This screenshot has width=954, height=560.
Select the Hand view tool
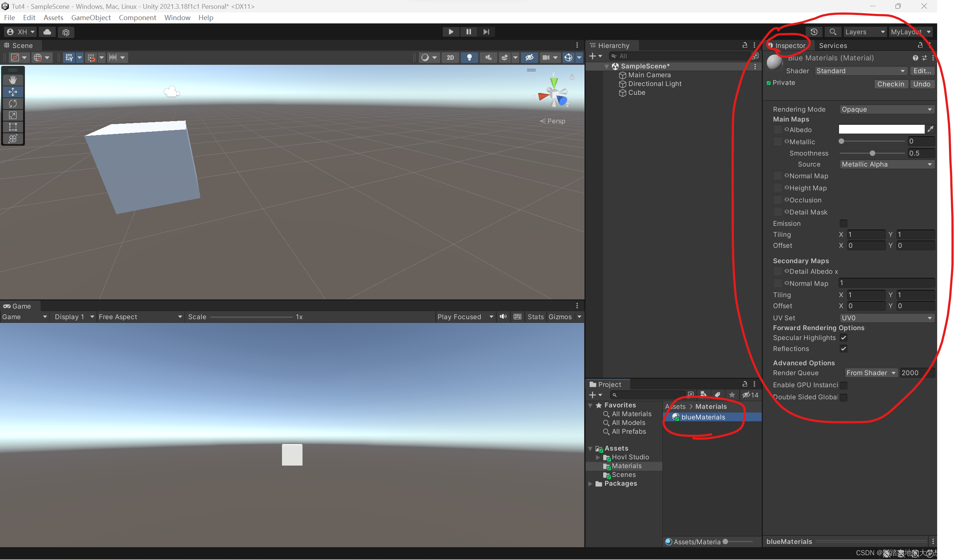(x=13, y=80)
